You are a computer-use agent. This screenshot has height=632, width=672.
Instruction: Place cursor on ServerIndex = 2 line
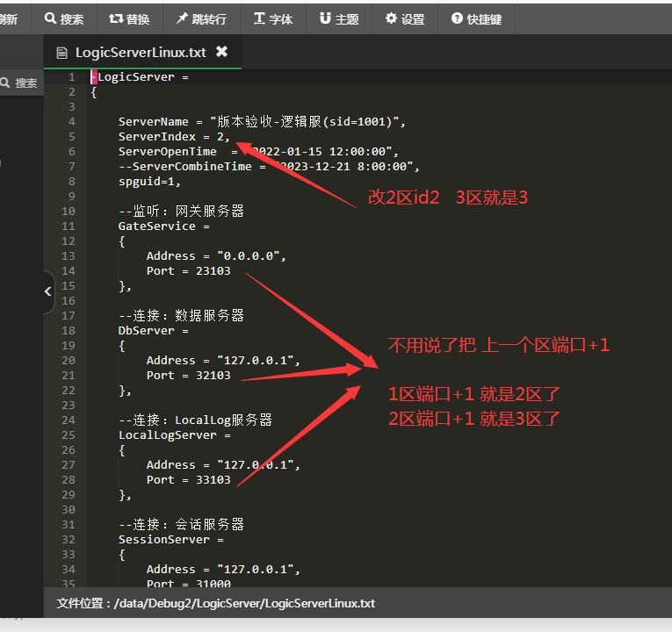click(174, 136)
